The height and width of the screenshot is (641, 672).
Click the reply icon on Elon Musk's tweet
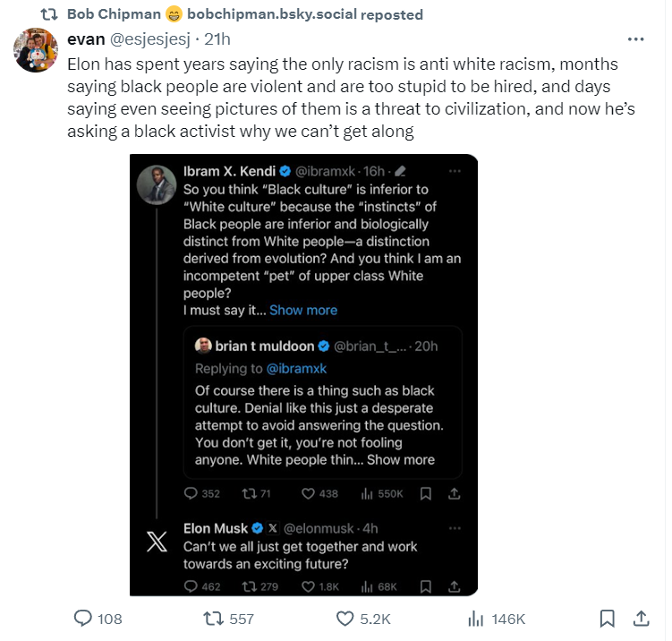190,586
